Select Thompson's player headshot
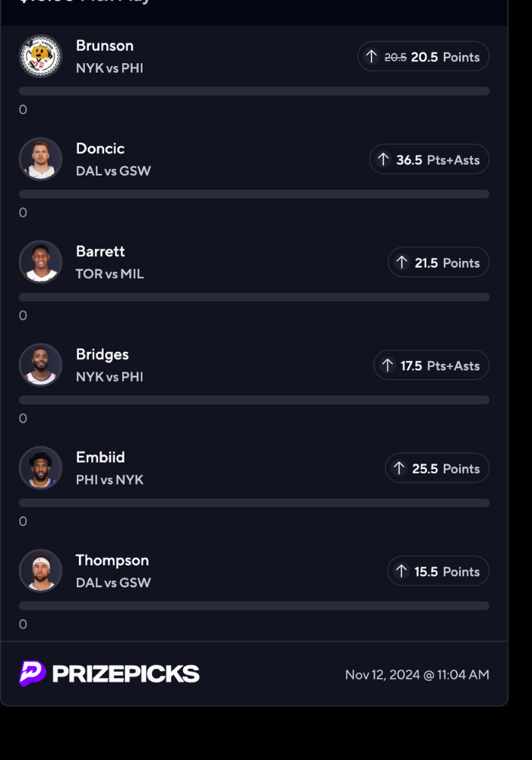This screenshot has width=532, height=760. [40, 571]
